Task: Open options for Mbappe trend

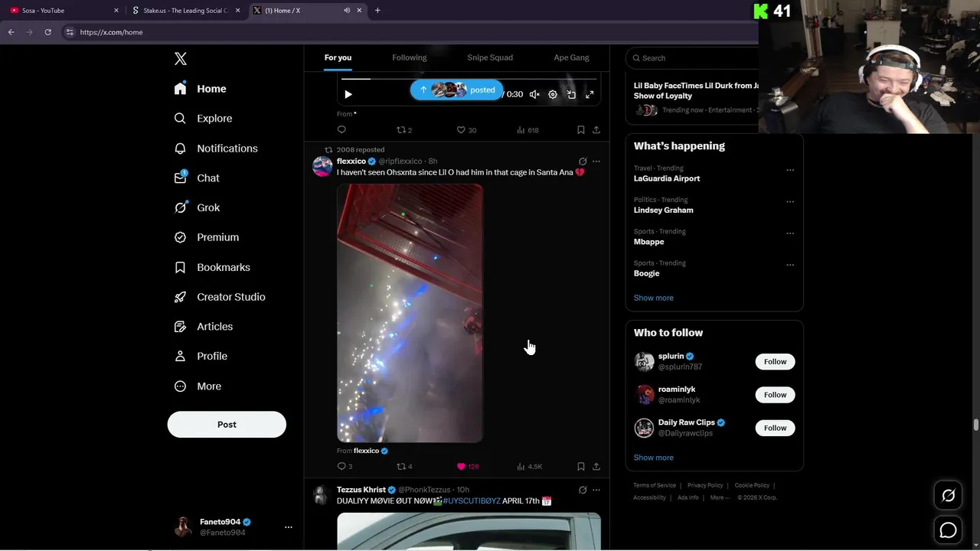Action: (790, 233)
